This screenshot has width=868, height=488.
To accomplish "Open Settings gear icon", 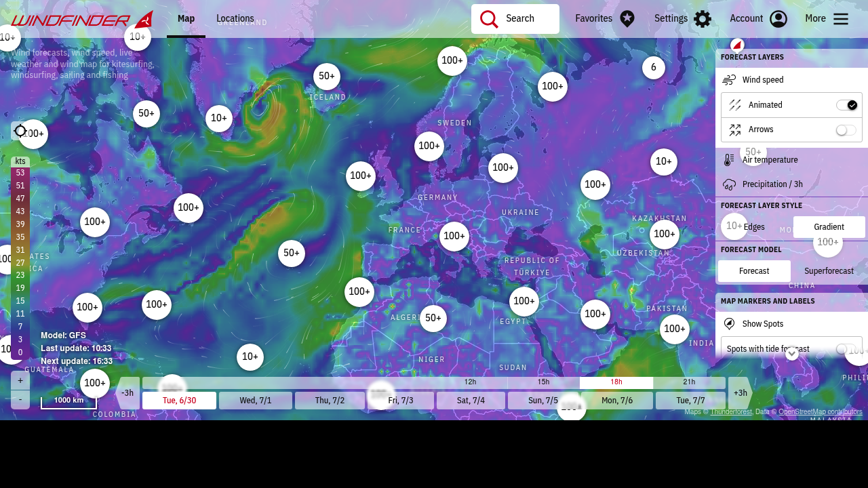I will point(703,19).
